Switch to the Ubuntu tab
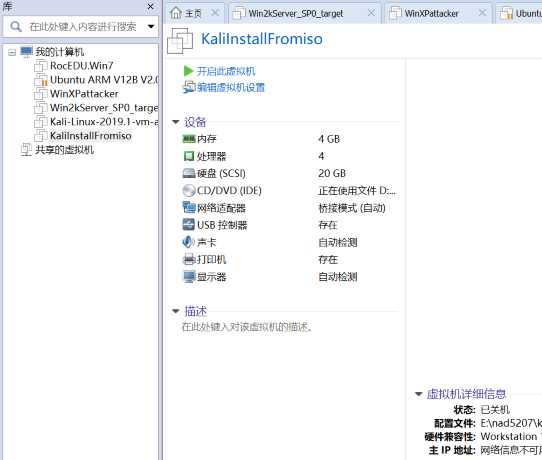 pyautogui.click(x=520, y=13)
